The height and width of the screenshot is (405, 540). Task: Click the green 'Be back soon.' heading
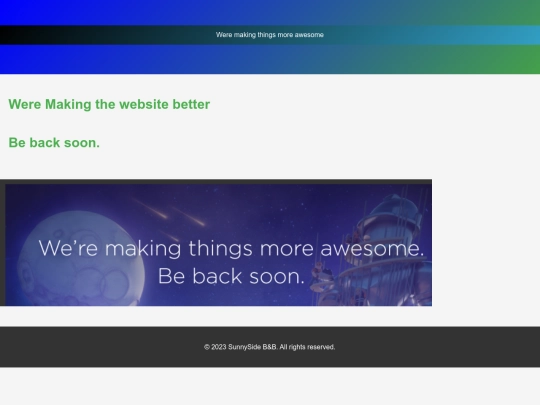tap(54, 143)
